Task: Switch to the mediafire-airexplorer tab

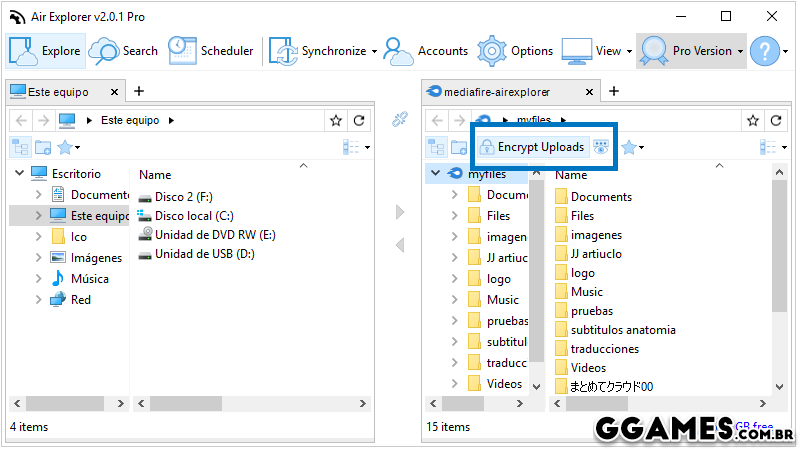Action: click(x=505, y=92)
